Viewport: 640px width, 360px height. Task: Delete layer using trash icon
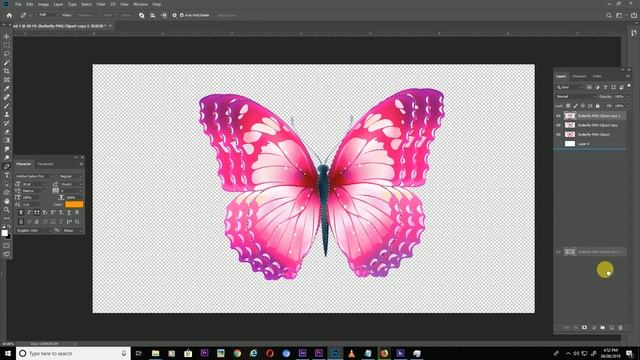pos(620,327)
